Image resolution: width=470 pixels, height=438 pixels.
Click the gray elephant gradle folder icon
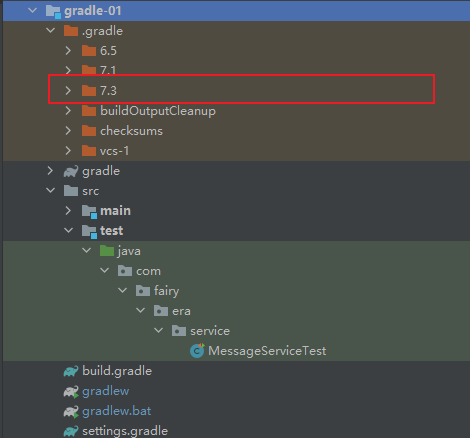point(71,171)
